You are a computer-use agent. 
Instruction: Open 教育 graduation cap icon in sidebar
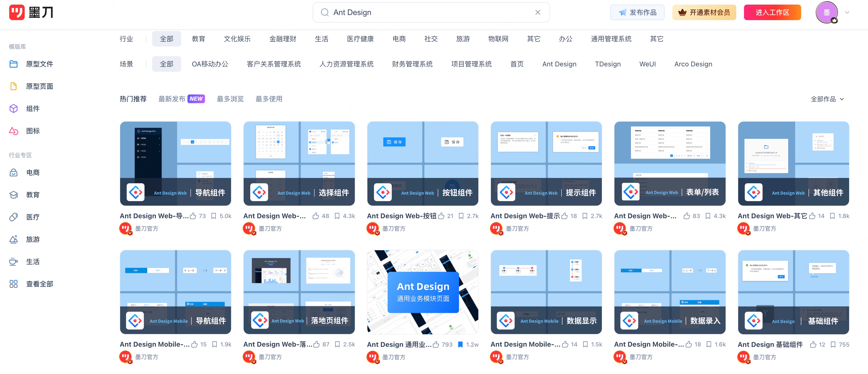pos(14,195)
